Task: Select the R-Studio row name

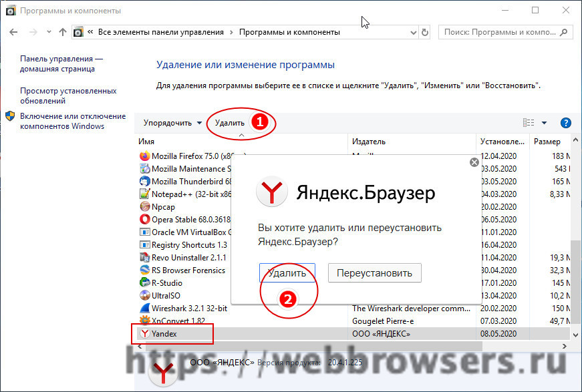Action: pyautogui.click(x=167, y=283)
